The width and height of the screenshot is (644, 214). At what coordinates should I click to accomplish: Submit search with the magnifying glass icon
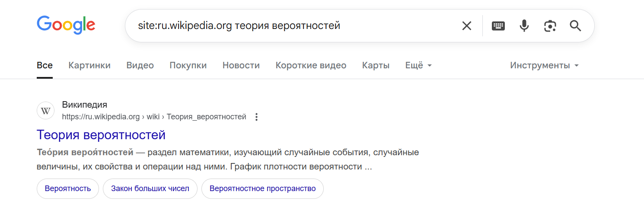click(575, 26)
